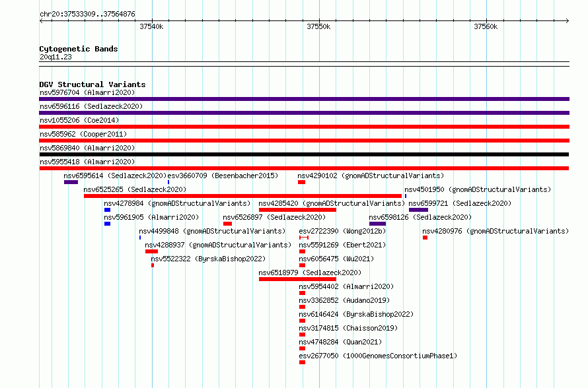This screenshot has width=588, height=388.
Task: Click the nsv6525265 (Sedlazeck2020) label
Action: [x=135, y=189]
